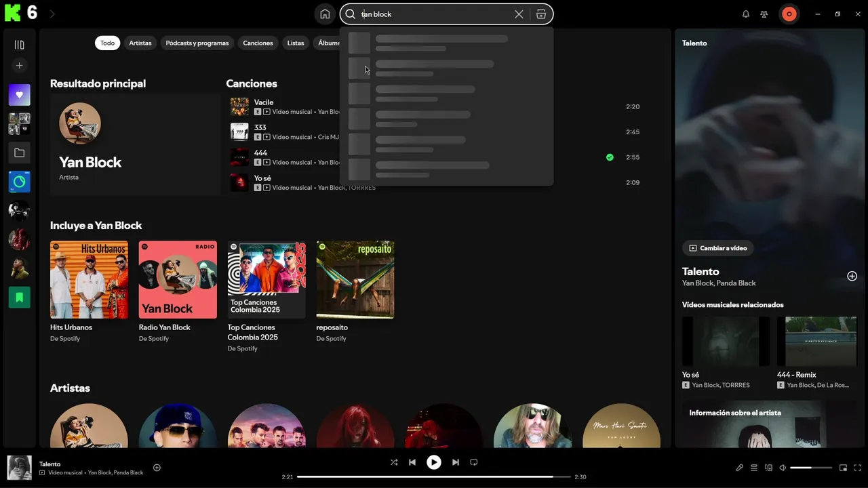Open the Friend Activity icon

764,14
